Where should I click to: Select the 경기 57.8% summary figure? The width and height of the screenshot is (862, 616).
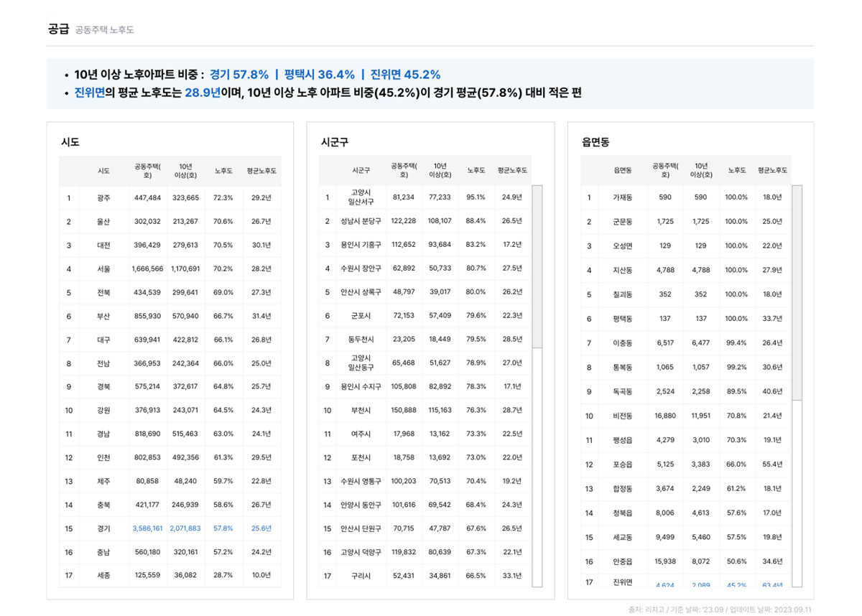(x=239, y=75)
